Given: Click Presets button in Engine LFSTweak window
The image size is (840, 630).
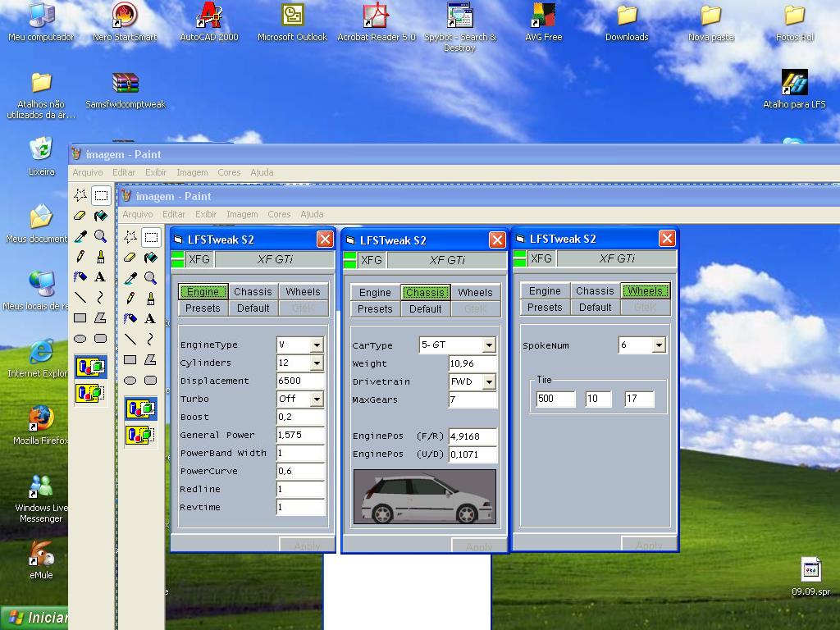Looking at the screenshot, I should point(203,308).
